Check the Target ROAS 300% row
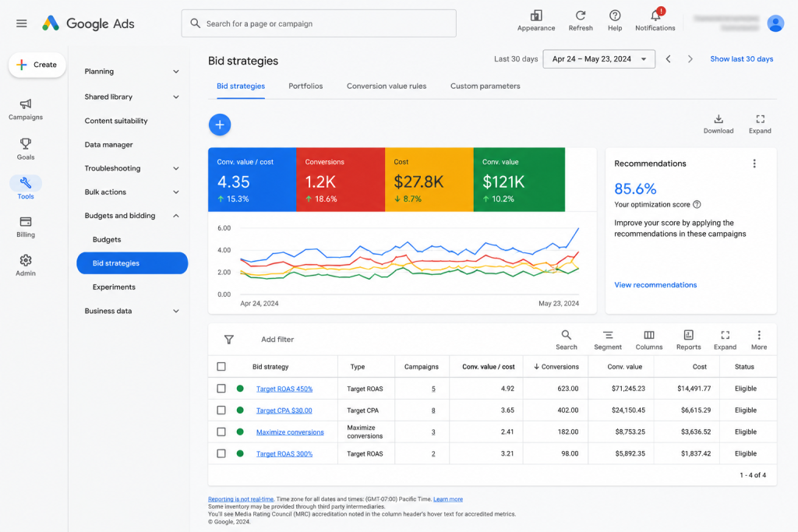 (x=221, y=453)
